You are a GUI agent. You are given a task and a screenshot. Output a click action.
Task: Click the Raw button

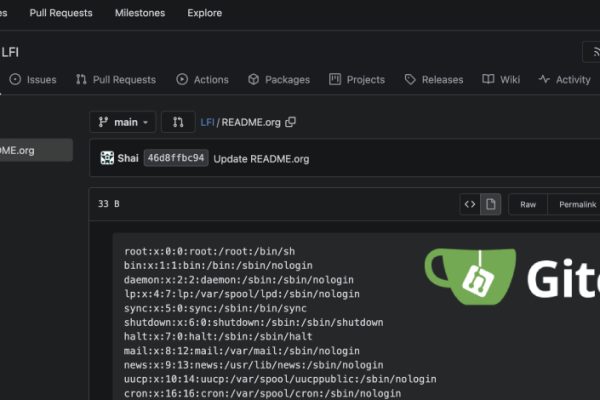528,204
